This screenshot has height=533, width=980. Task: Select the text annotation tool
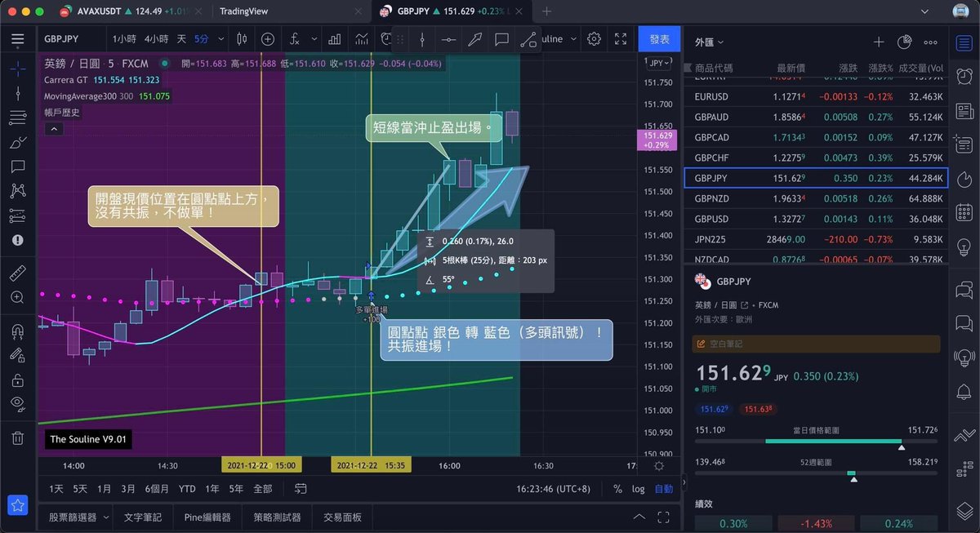pos(18,167)
